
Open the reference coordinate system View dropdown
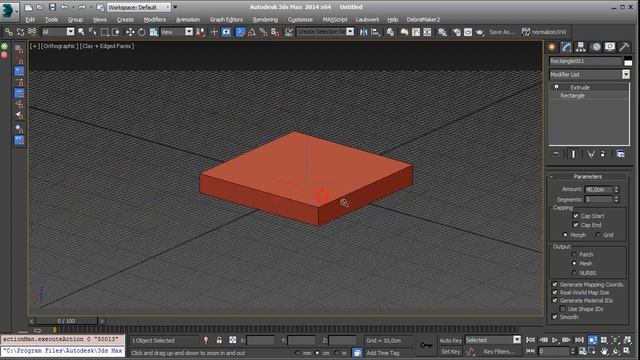[189, 32]
